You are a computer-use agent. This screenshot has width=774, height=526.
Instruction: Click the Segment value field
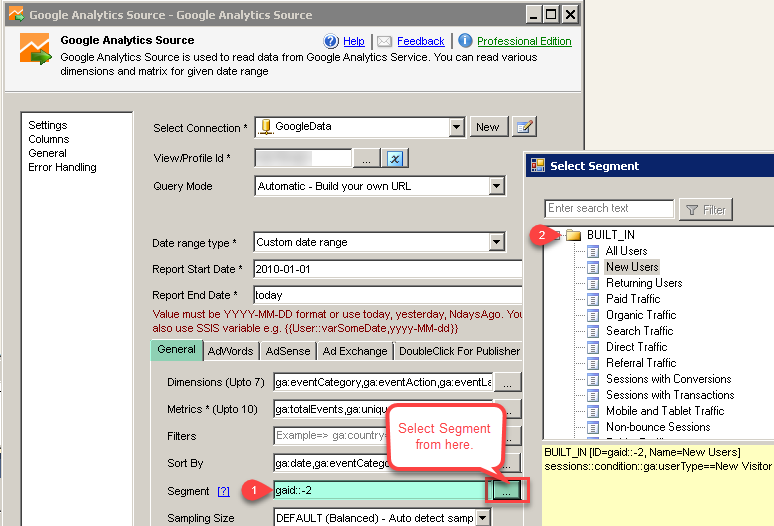(380, 490)
